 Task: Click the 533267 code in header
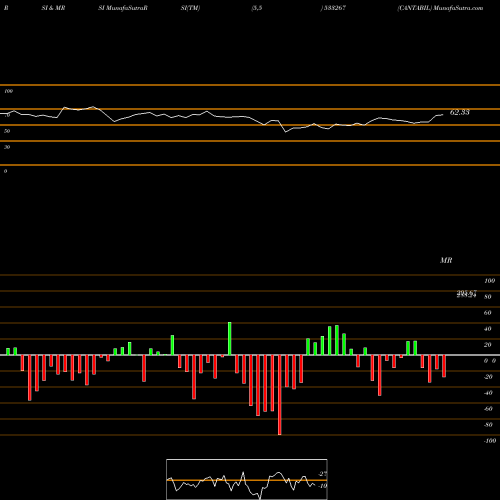point(334,8)
